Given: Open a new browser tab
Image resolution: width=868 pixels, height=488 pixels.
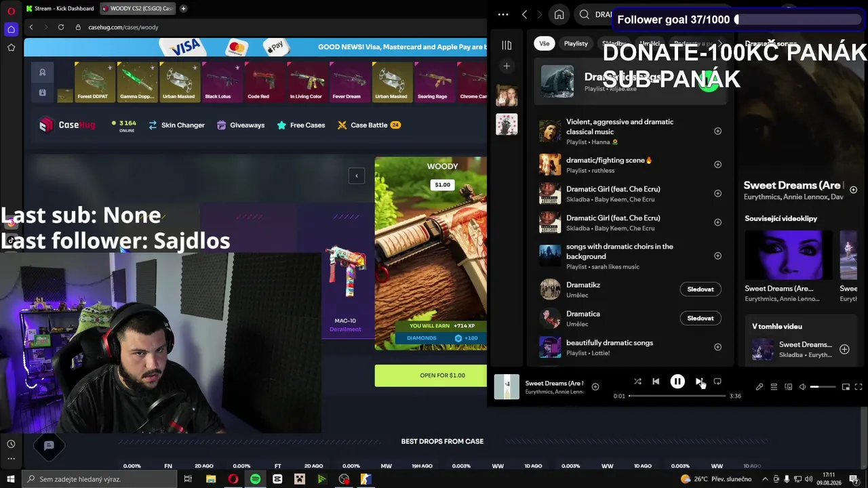Looking at the screenshot, I should coord(183,9).
